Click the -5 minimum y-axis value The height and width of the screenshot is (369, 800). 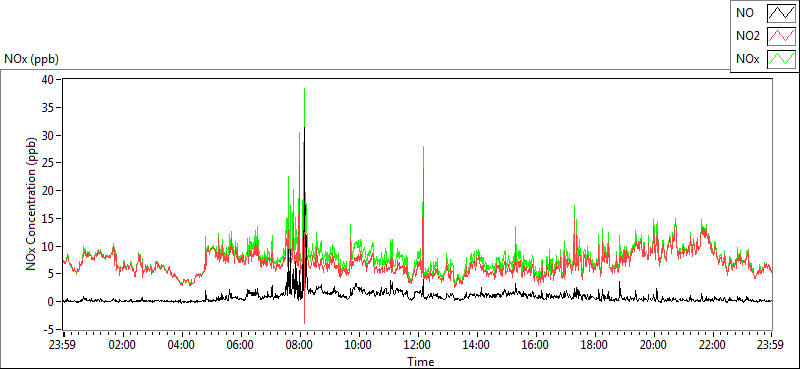pyautogui.click(x=49, y=330)
